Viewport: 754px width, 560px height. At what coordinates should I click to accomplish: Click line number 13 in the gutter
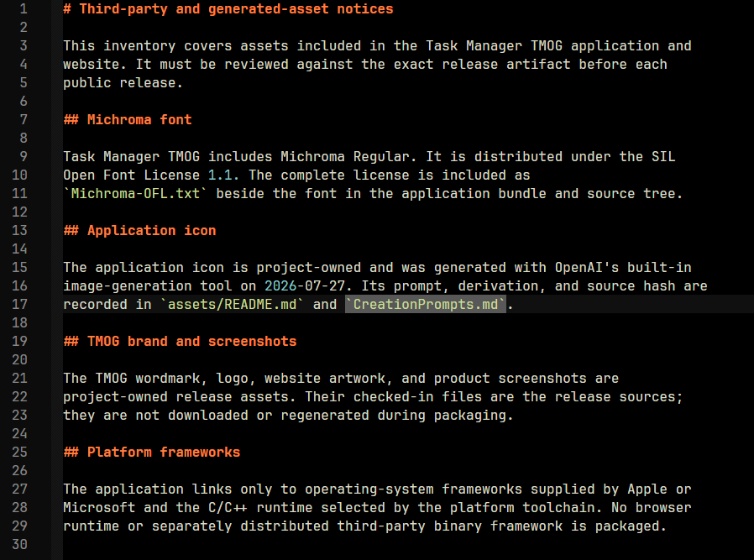pyautogui.click(x=19, y=231)
